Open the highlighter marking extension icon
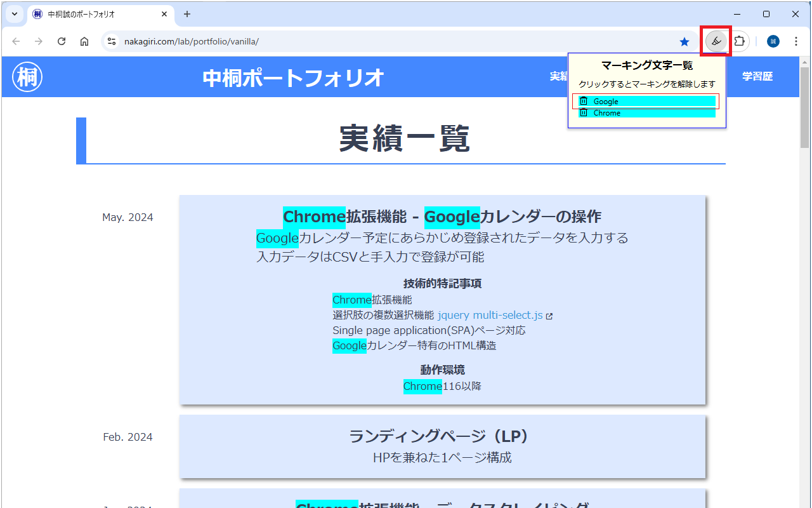The height and width of the screenshot is (508, 812). click(716, 41)
